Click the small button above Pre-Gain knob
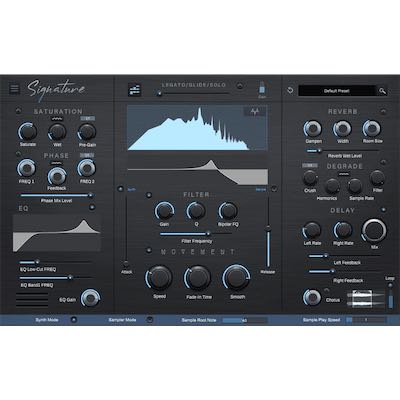This screenshot has width=400, height=400. [x=87, y=118]
